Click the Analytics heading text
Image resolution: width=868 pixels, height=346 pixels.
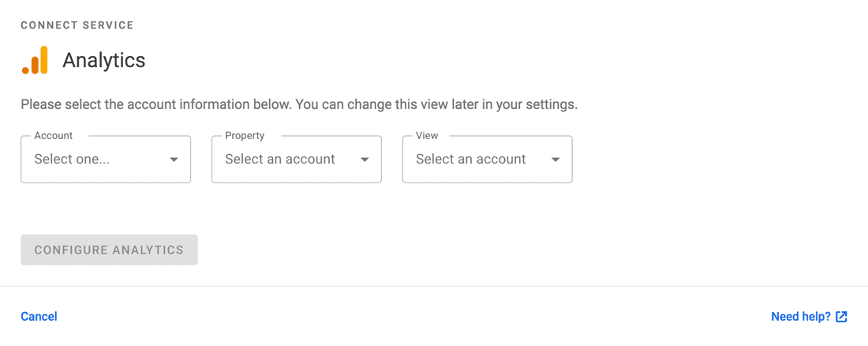pyautogui.click(x=104, y=60)
